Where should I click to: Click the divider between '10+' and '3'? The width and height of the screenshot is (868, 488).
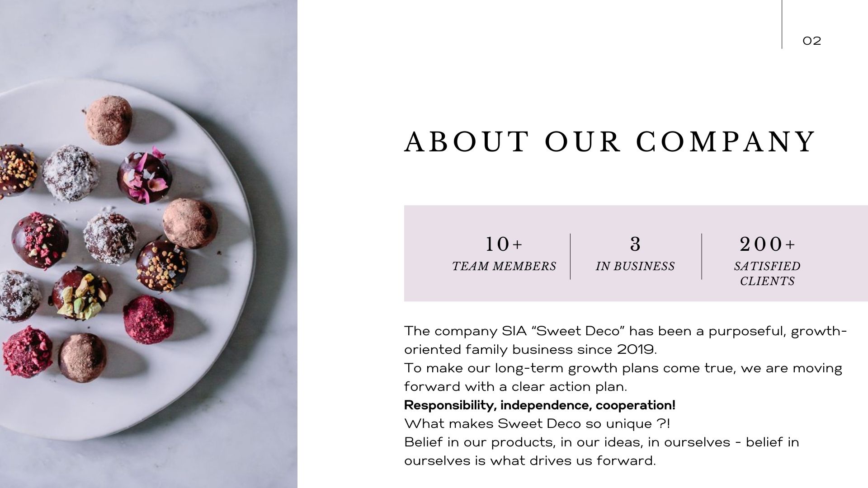(570, 256)
